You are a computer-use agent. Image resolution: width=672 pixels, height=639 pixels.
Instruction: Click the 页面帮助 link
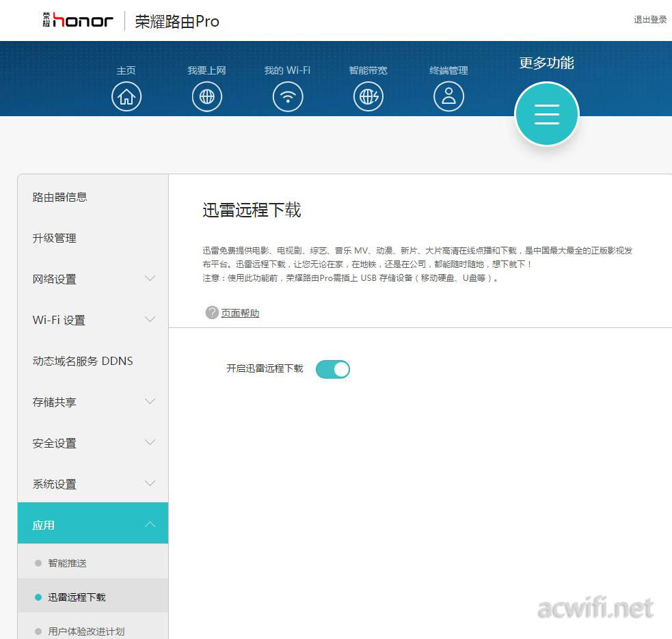click(240, 313)
